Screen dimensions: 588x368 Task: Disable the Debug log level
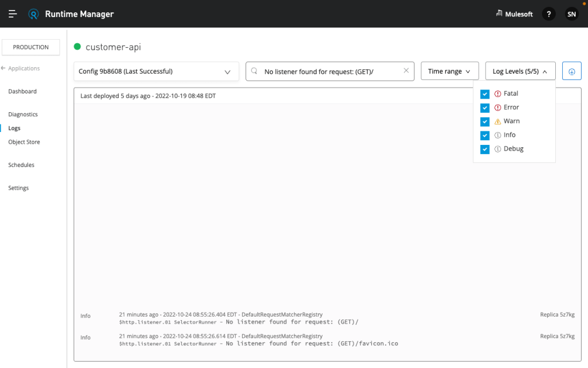click(485, 149)
